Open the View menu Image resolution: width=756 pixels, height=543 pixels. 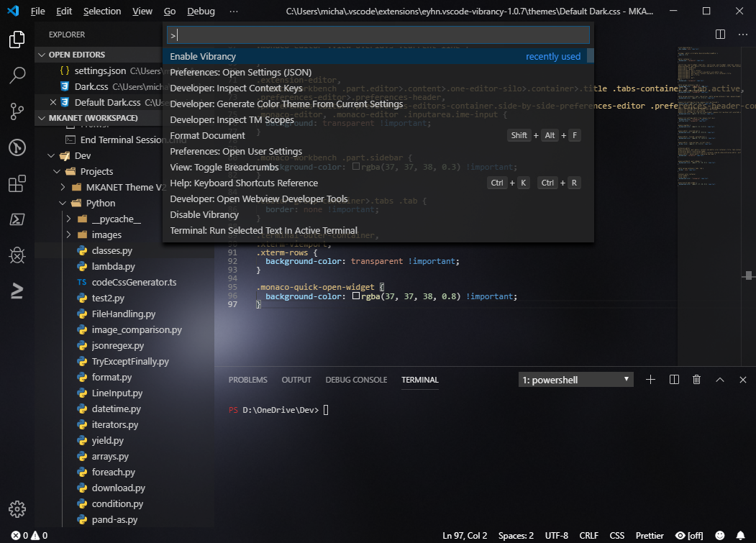coord(142,11)
